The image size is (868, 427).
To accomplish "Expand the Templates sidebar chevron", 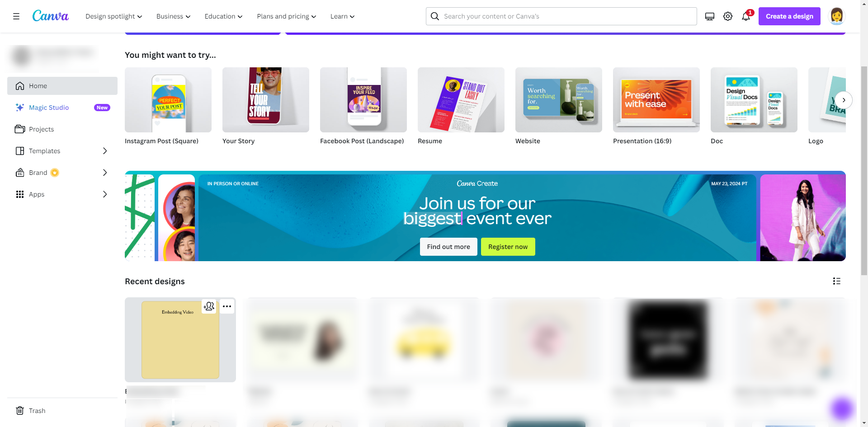I will (x=105, y=151).
